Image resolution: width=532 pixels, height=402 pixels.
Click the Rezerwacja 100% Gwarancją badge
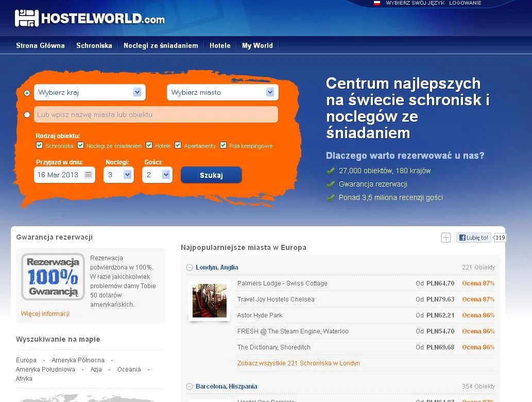coord(53,277)
